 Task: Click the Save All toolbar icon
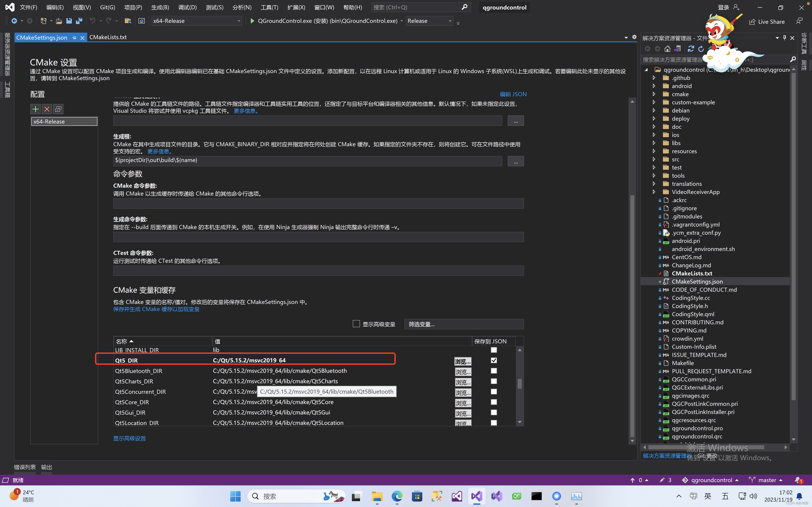(79, 21)
